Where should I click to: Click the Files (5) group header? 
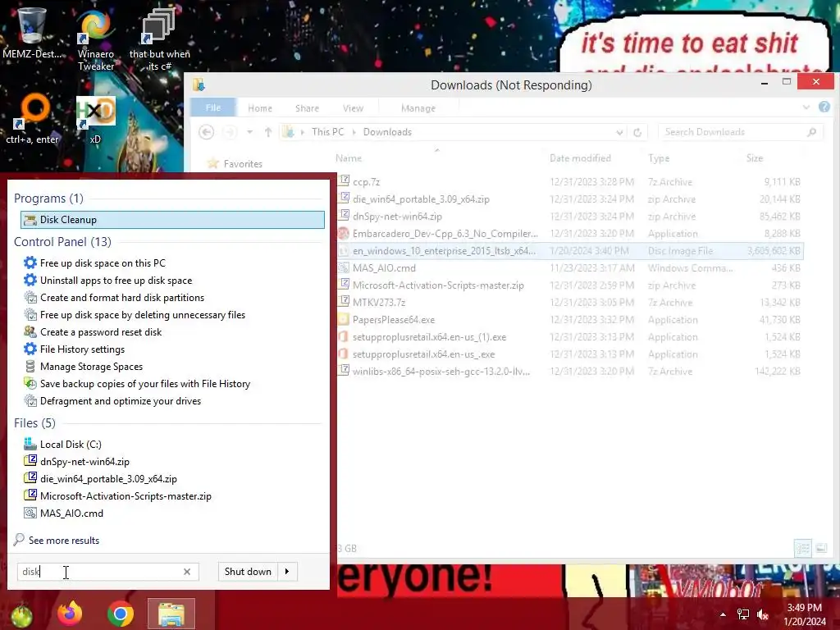pos(34,422)
